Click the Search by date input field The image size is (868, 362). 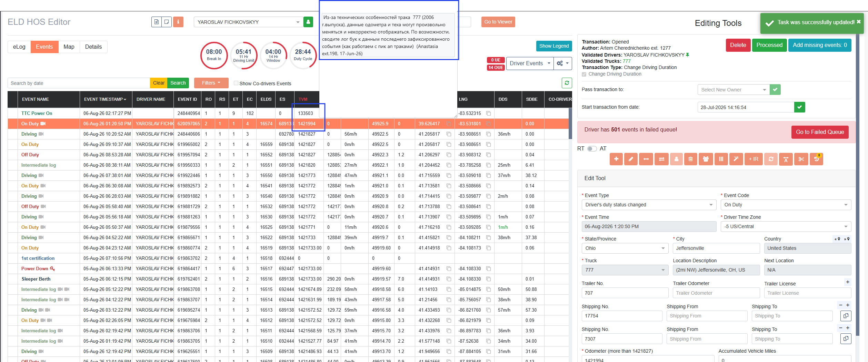click(x=79, y=83)
